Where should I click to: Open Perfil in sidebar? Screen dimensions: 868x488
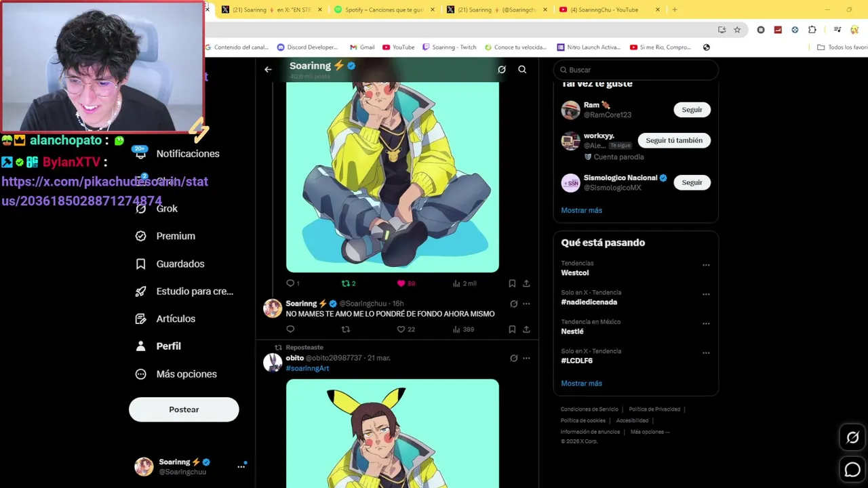tap(158, 346)
